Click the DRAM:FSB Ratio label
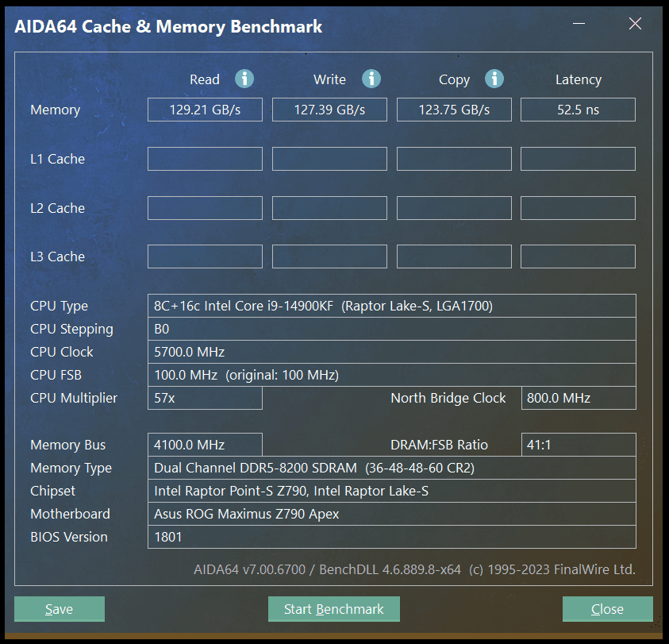Viewport: 669px width, 644px height. pyautogui.click(x=439, y=445)
